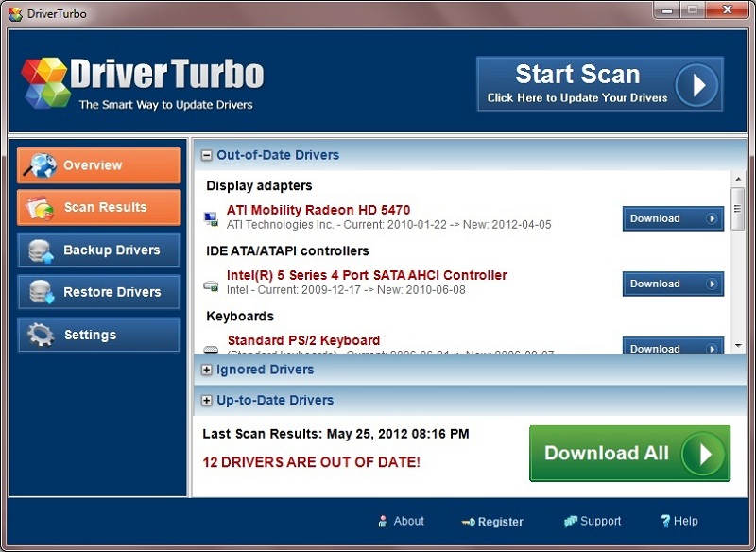
Task: Click the Intel Current 2009-12-17 version line
Action: (346, 290)
